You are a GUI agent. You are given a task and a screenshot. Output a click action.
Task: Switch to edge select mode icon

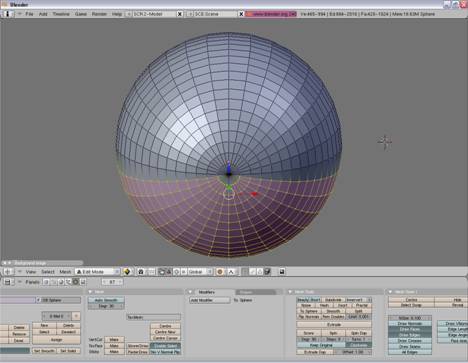(253, 272)
